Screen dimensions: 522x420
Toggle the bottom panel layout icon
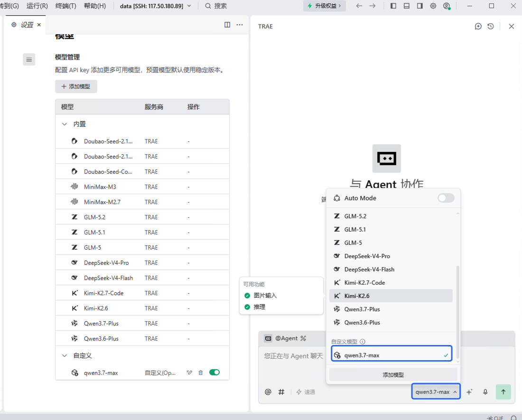coord(407,6)
